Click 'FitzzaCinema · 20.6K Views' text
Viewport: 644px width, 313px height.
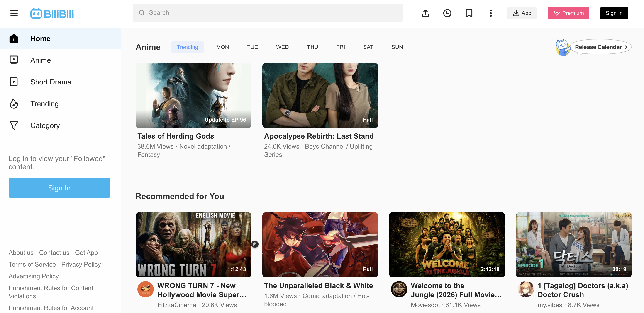(x=197, y=305)
